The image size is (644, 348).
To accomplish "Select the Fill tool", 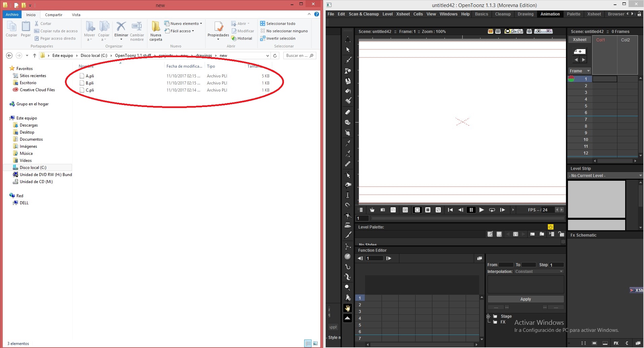I will click(348, 91).
